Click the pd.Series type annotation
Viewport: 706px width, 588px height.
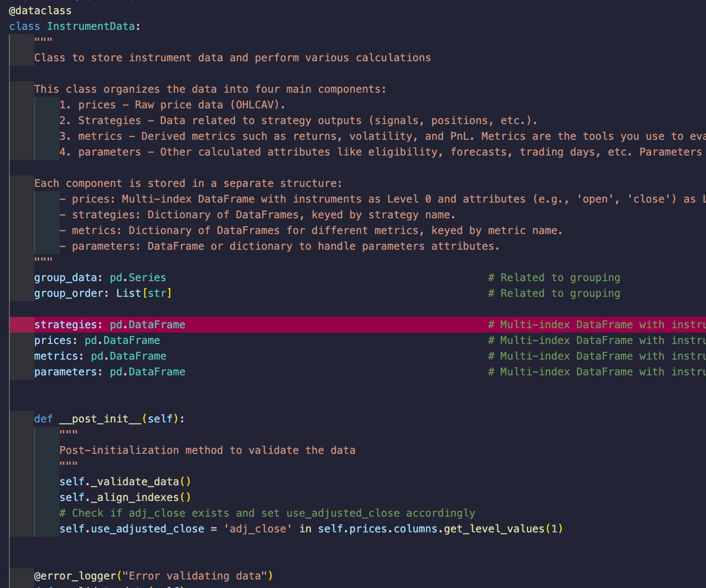point(138,278)
